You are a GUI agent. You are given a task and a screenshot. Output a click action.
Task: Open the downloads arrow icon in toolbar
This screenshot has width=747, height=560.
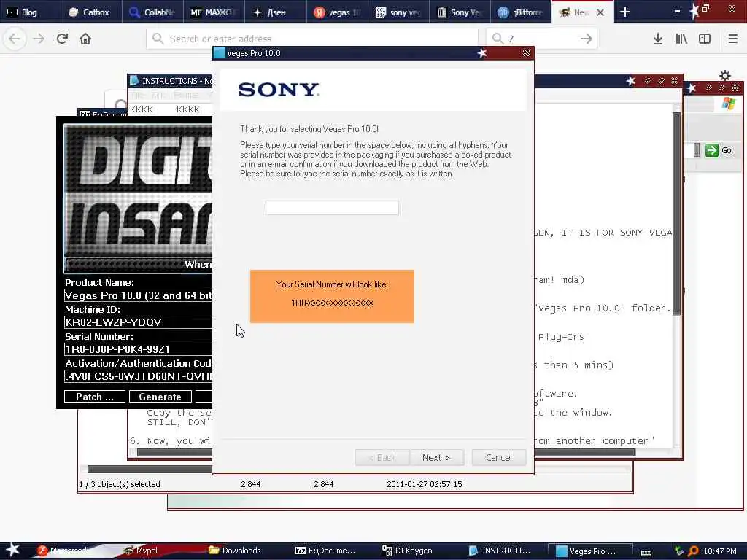[x=658, y=39]
